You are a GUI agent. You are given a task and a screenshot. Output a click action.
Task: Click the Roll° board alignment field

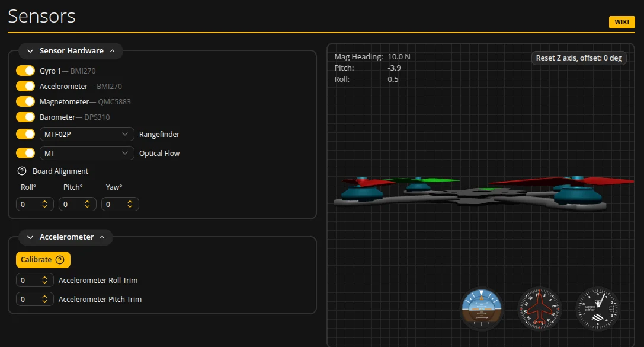click(35, 204)
